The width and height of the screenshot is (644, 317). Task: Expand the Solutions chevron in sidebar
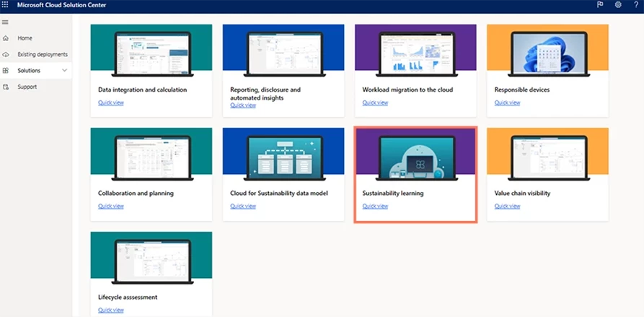(x=65, y=70)
